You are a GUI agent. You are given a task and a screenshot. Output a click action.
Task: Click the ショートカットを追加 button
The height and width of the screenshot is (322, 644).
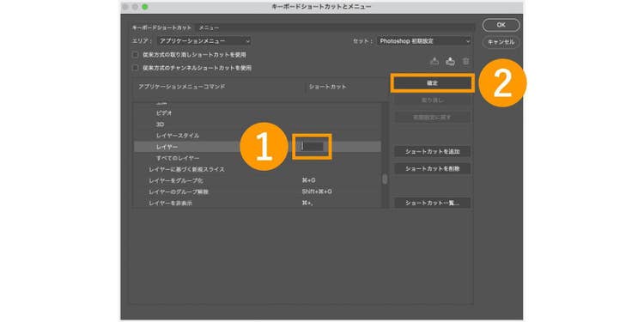click(433, 151)
